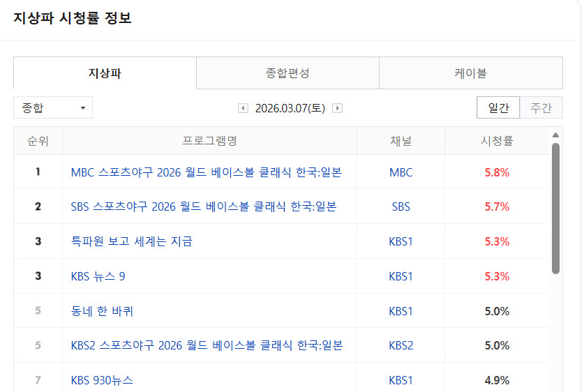Open MBC 스포츠야구 2026 월드 베이스볼 클래식 link
This screenshot has width=584, height=392.
pos(207,172)
